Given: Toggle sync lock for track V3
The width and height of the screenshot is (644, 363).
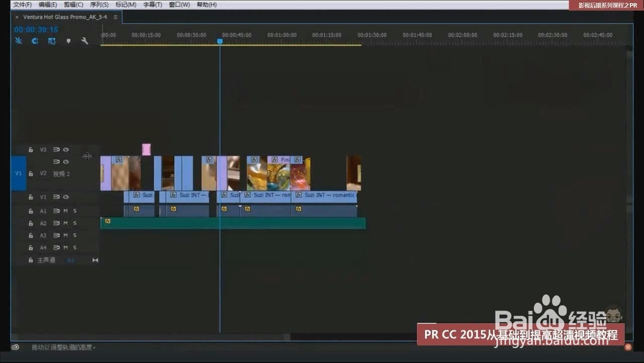Looking at the screenshot, I should tap(56, 150).
